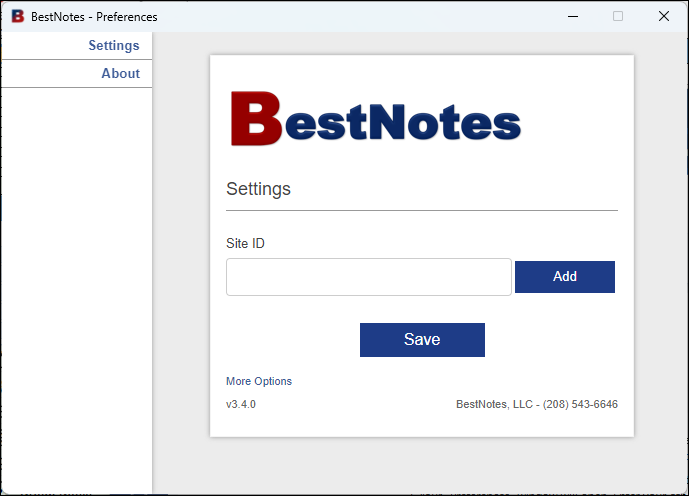Click the BestNotes title bar app icon
This screenshot has height=496, width=689.
tap(18, 16)
